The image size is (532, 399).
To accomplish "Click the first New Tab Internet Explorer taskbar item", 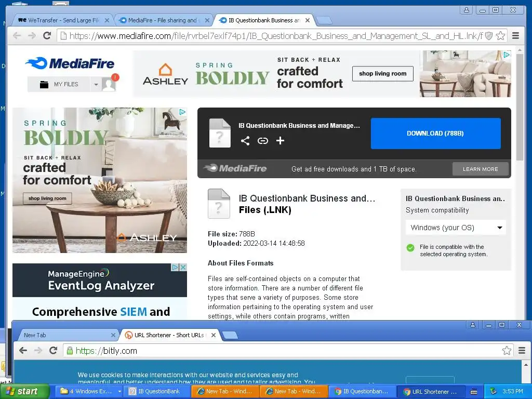I will (226, 392).
